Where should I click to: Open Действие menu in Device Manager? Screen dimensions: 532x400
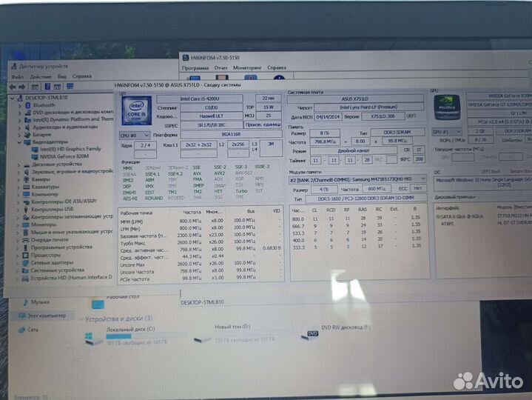point(41,76)
